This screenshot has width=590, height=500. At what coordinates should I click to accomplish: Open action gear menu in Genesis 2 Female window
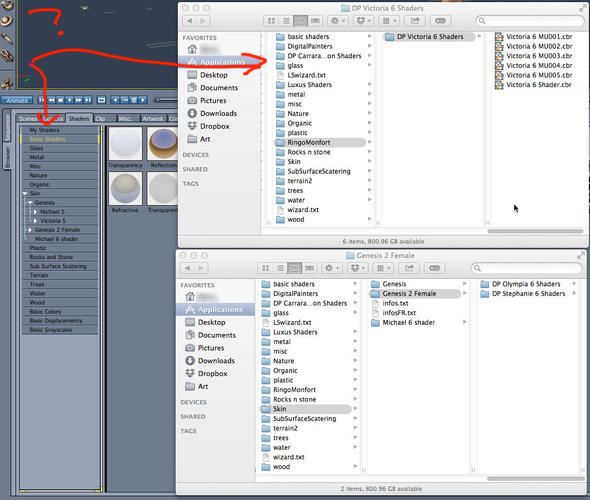coord(331,268)
